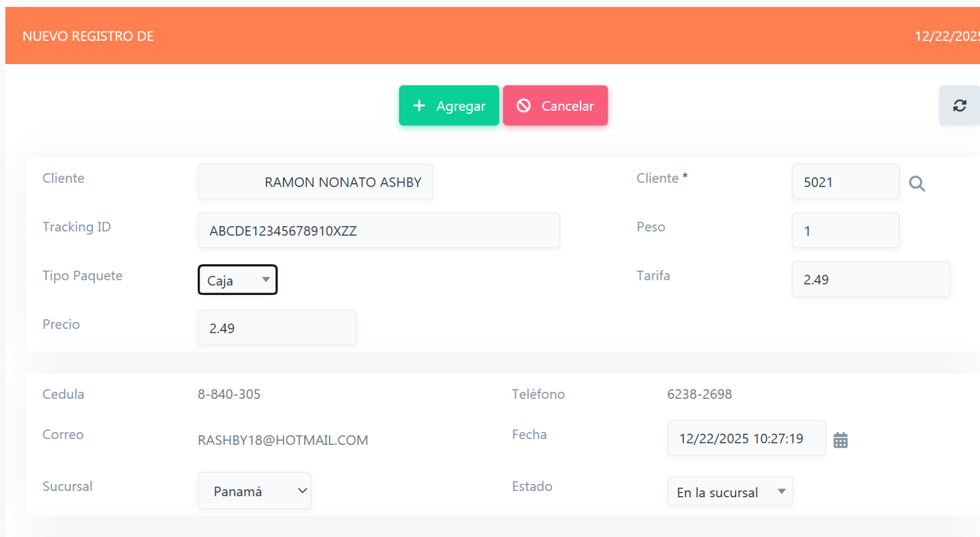Viewport: 980px width, 537px height.
Task: Click the NUEVO REGISTRO DE header title
Action: (88, 36)
